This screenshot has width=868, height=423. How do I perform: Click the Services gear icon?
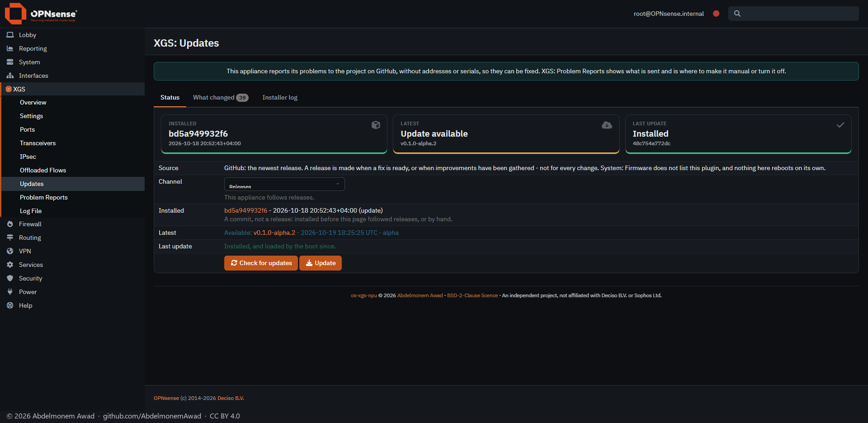pos(10,265)
